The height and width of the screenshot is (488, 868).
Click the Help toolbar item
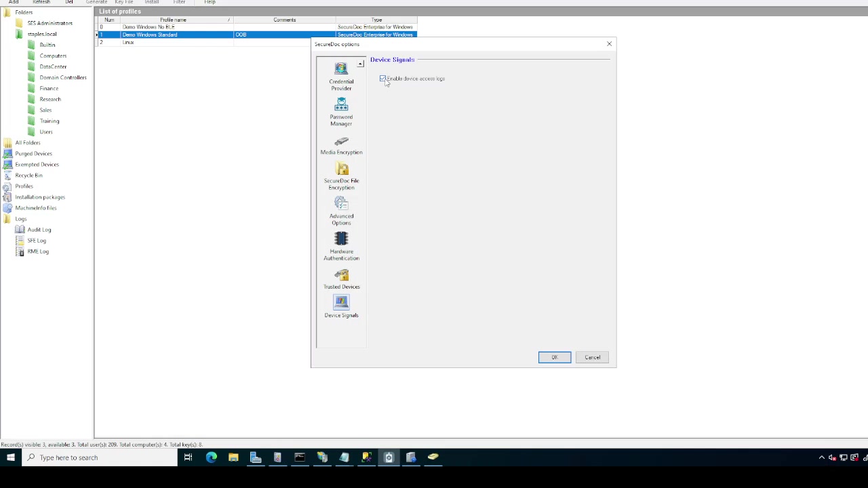pyautogui.click(x=210, y=2)
